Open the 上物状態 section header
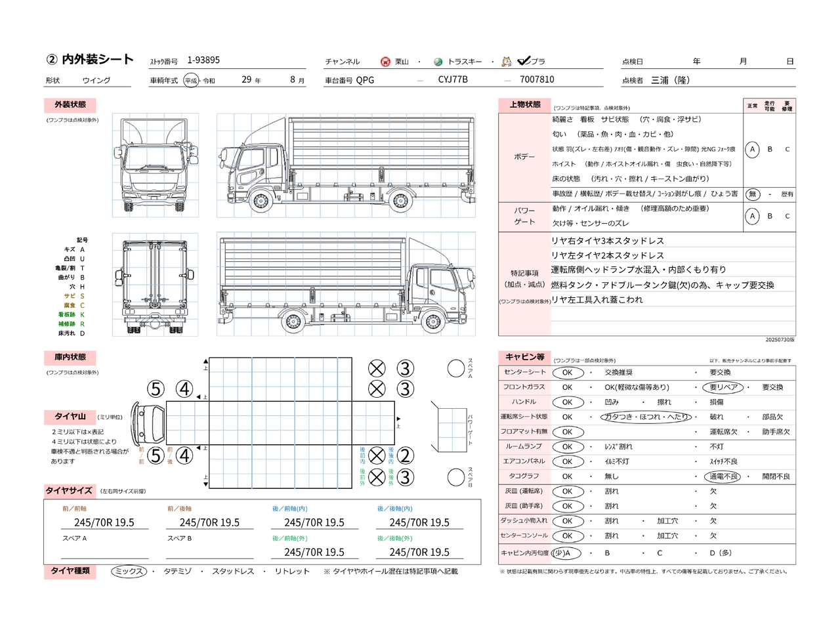Screen dimensions: 840x630 [x=525, y=105]
